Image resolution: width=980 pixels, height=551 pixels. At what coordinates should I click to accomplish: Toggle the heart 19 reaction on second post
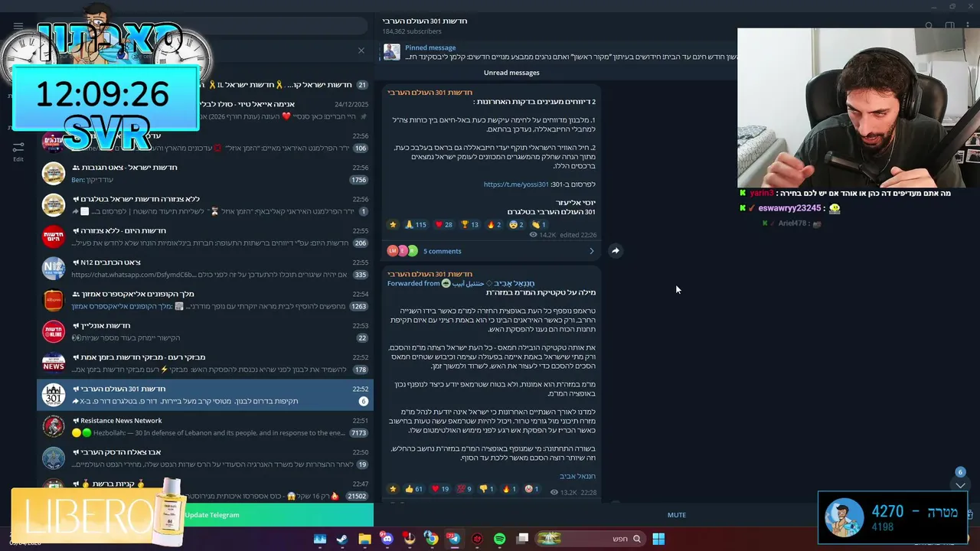[440, 488]
